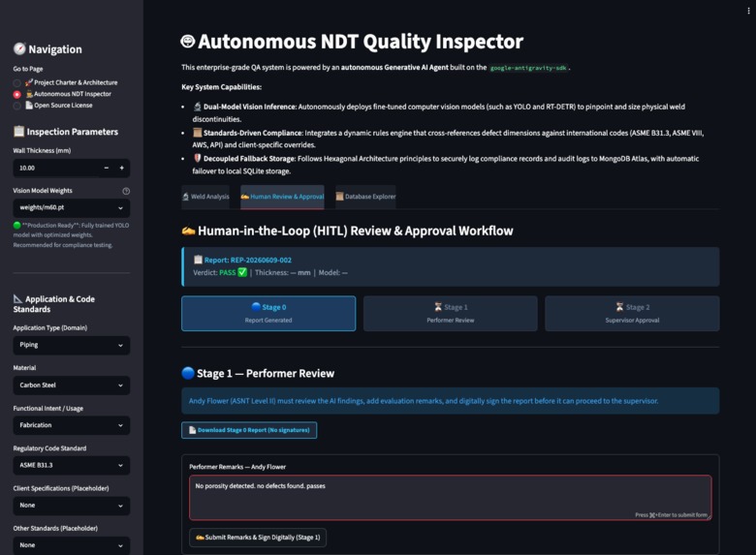The width and height of the screenshot is (756, 555).
Task: Switch to the Human Review & Approval tab
Action: tap(282, 197)
